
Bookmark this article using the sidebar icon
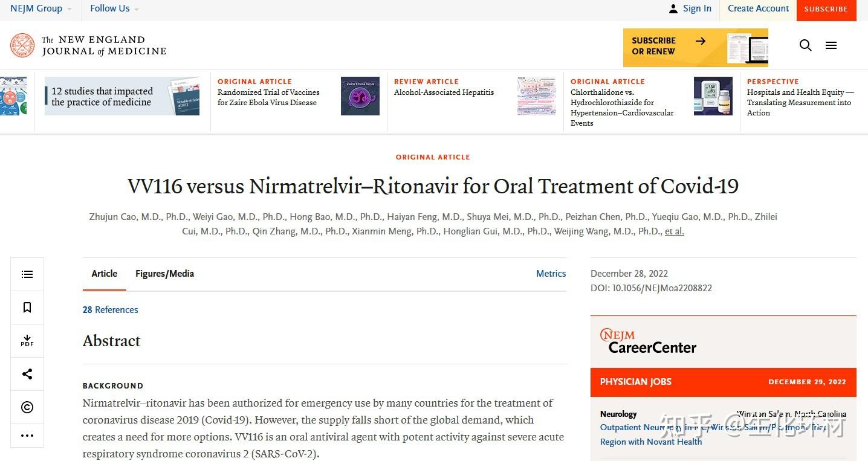click(x=27, y=307)
